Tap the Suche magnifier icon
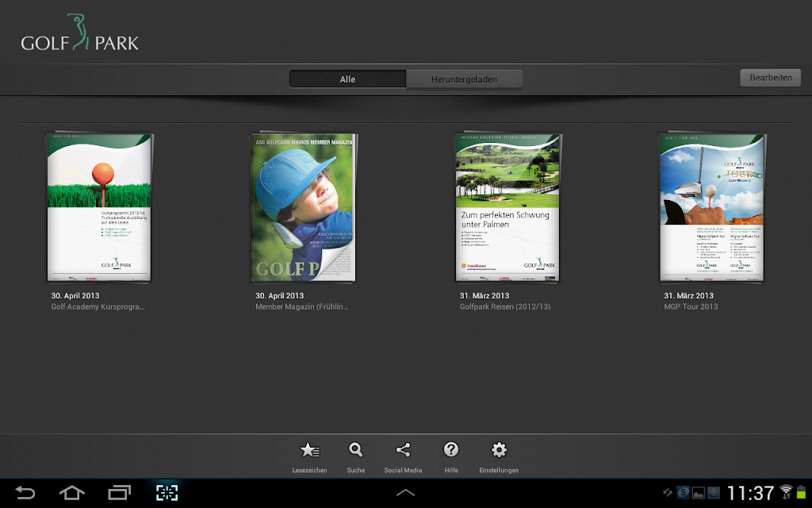812x508 pixels. pyautogui.click(x=356, y=450)
